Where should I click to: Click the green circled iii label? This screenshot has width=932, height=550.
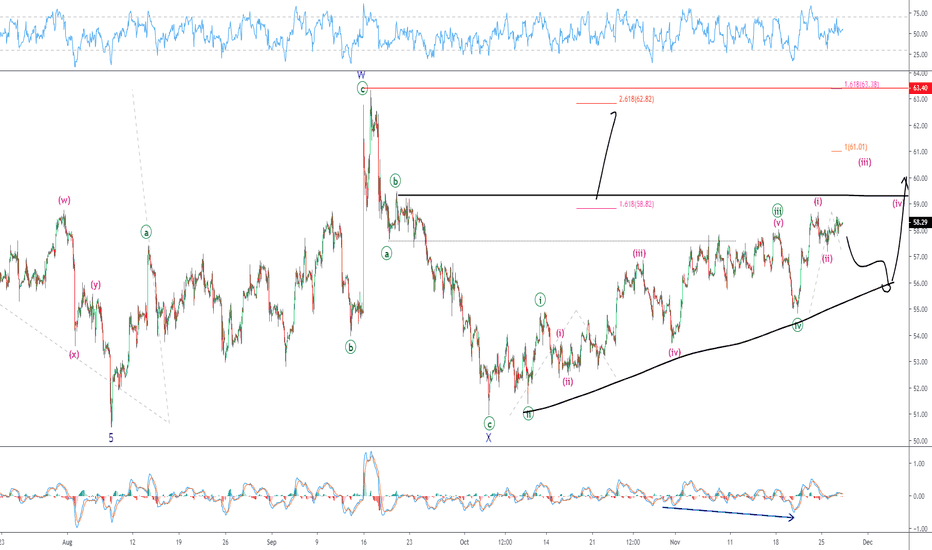point(777,210)
